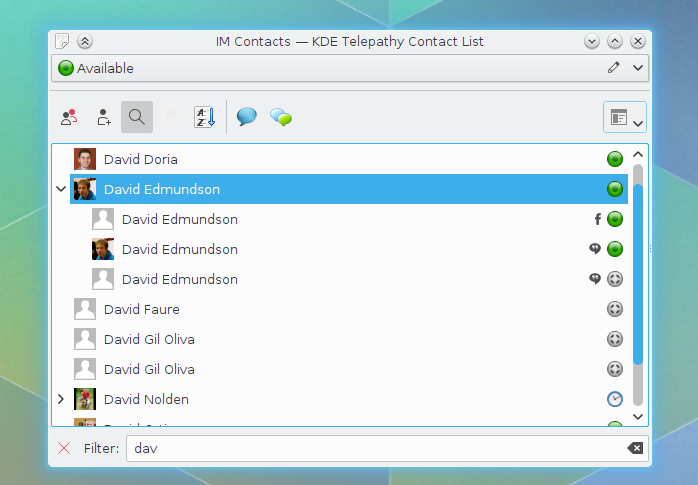The width and height of the screenshot is (698, 485).
Task: Open the add contact tool with person-plus icon
Action: 104,117
